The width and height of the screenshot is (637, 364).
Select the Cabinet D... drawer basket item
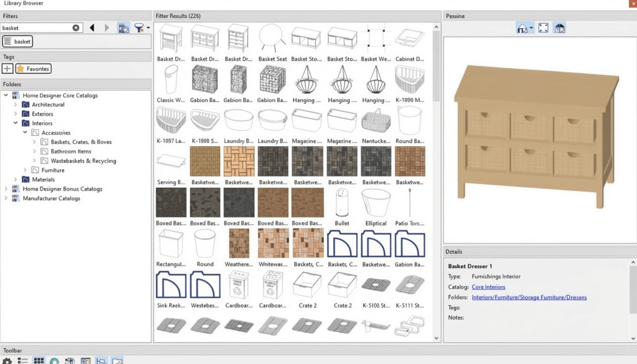[x=410, y=43]
